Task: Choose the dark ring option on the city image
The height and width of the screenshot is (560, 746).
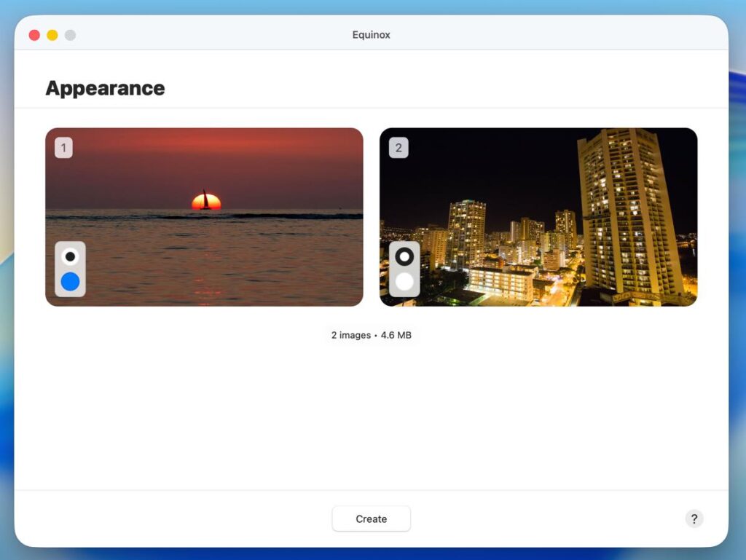Action: pos(404,256)
